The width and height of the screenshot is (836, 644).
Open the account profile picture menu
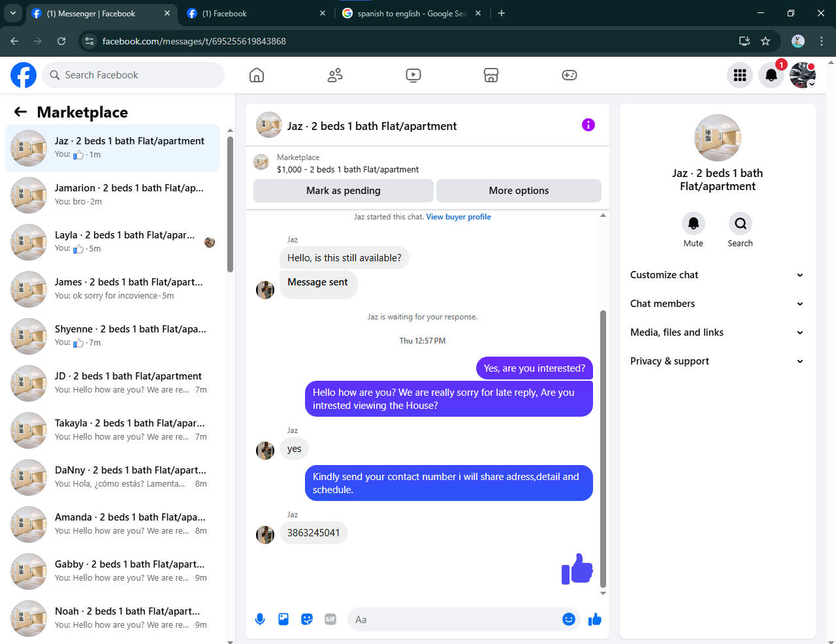pos(803,75)
